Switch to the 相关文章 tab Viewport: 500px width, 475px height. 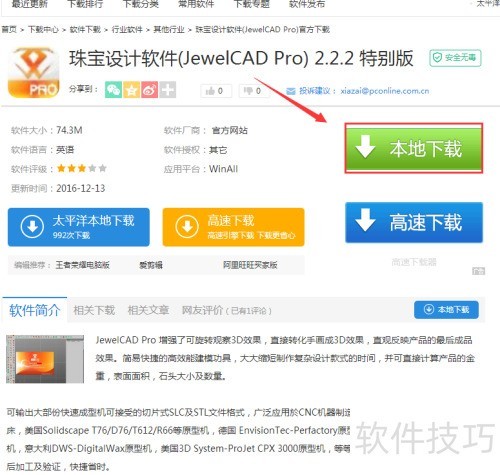coord(148,310)
